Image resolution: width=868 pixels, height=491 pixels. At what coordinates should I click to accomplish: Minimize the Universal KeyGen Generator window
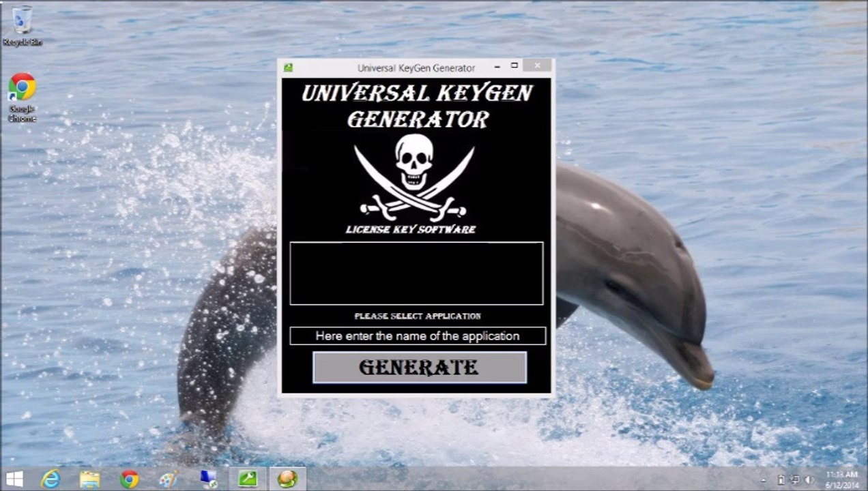(497, 66)
